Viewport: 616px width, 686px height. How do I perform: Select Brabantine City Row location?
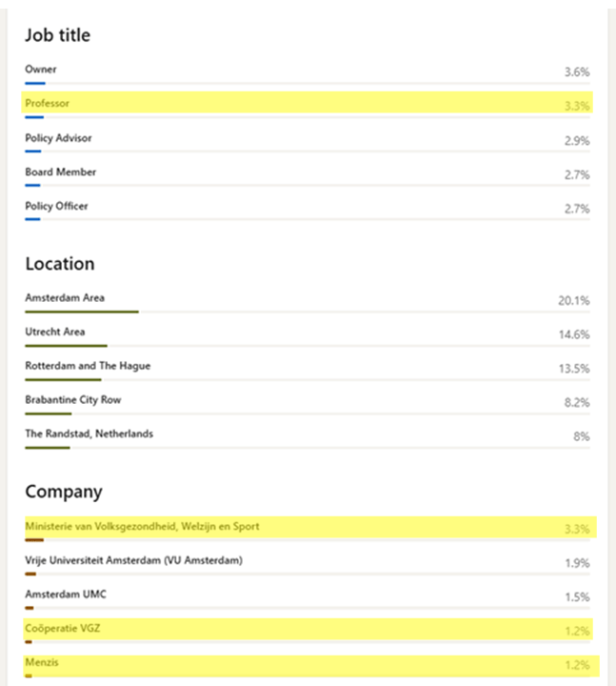[73, 400]
